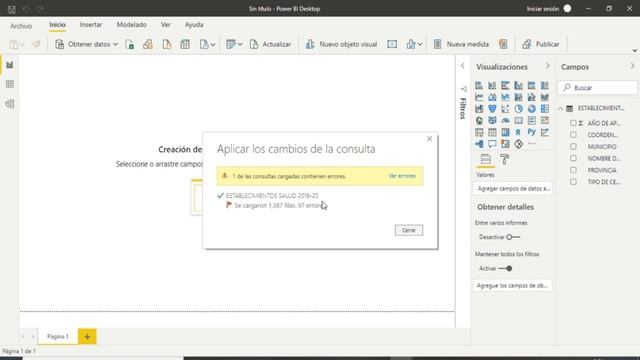Select the Python visual
This screenshot has height=360, width=640.
tap(531, 132)
